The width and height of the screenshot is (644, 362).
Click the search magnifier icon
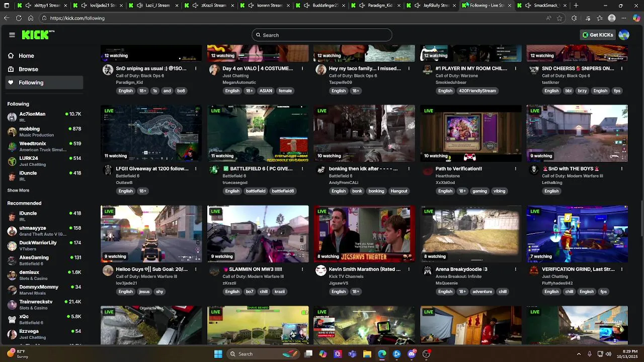coord(258,35)
